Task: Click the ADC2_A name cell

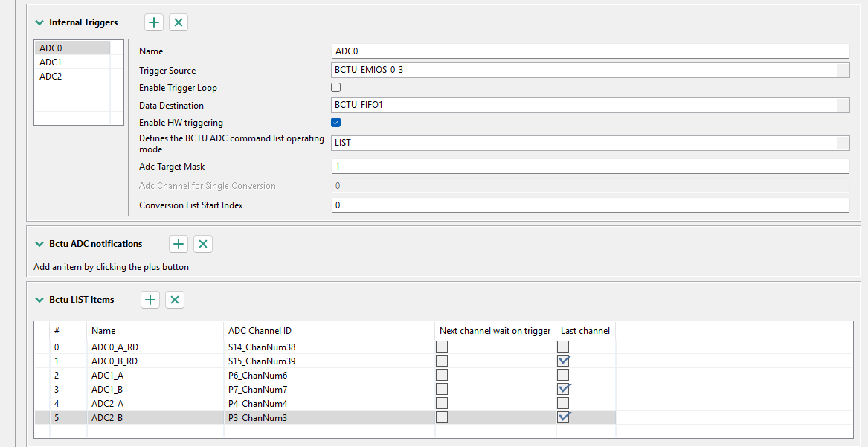Action: (155, 403)
